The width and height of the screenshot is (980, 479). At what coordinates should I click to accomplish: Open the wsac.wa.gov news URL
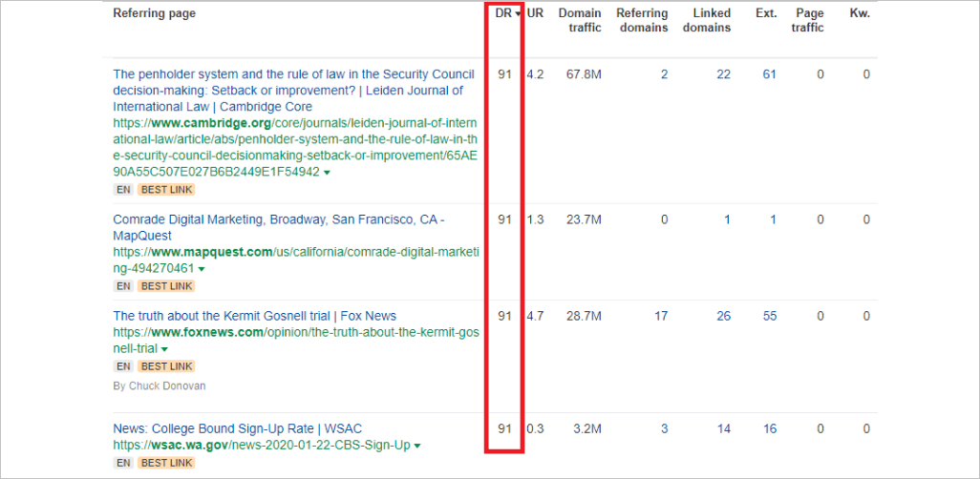262,446
